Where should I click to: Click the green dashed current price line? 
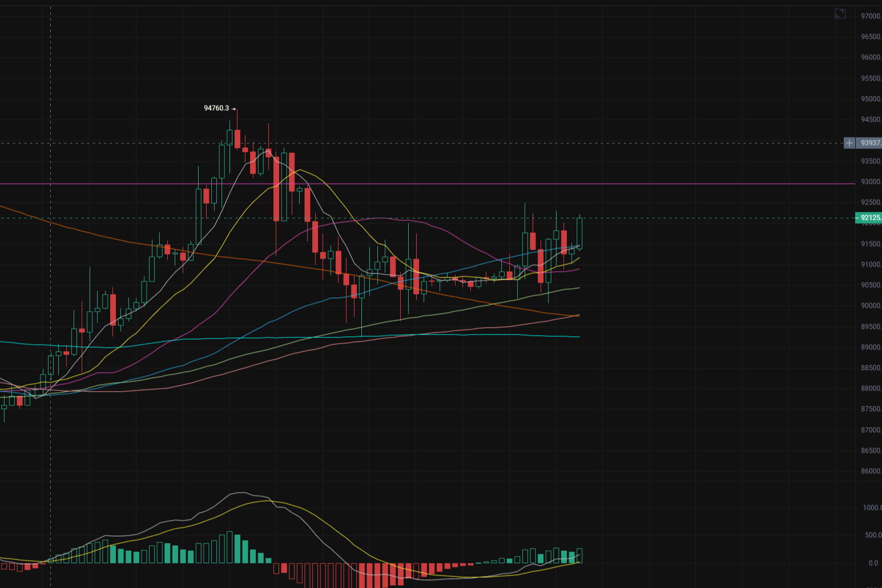pos(685,218)
